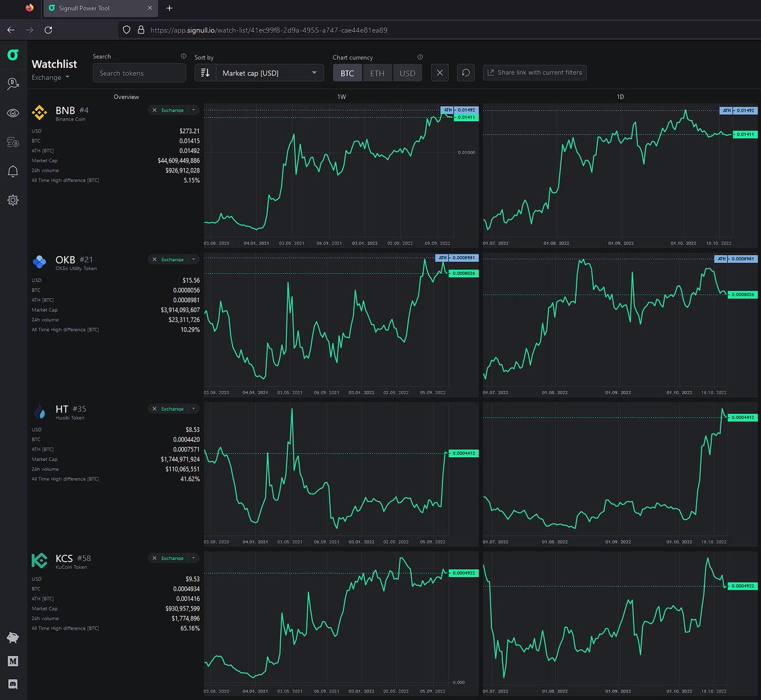Set chart currency to USD

tap(408, 73)
